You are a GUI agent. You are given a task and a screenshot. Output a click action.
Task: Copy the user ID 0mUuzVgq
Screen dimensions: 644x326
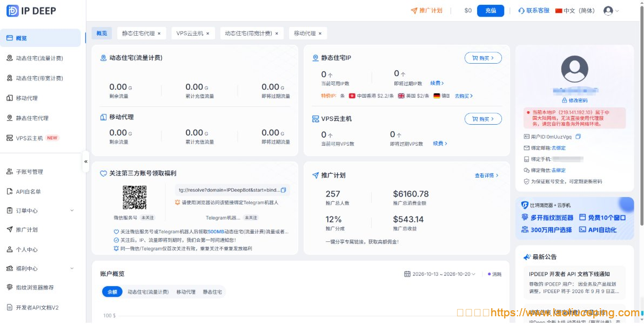tap(578, 137)
